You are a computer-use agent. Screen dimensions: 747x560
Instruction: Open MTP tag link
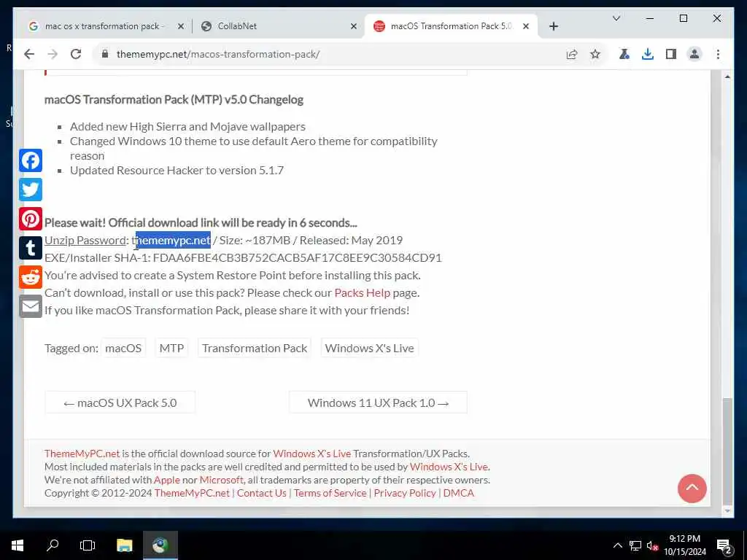pyautogui.click(x=171, y=348)
